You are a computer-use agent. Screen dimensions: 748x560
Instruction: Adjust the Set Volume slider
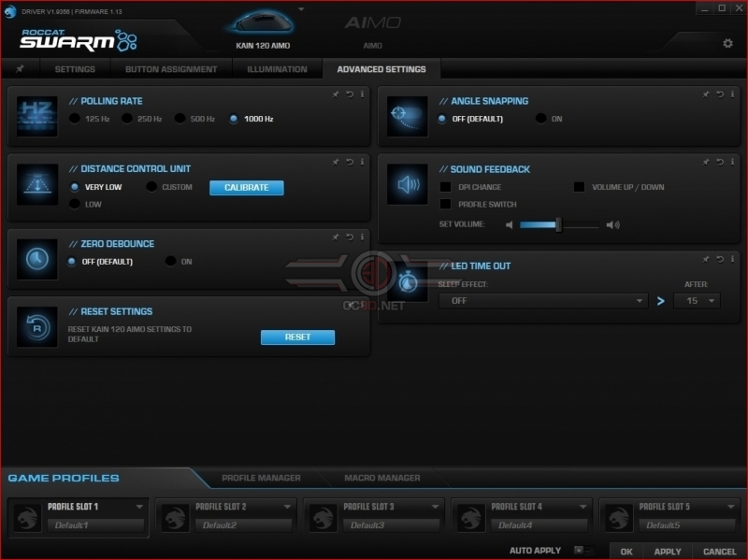pyautogui.click(x=559, y=224)
